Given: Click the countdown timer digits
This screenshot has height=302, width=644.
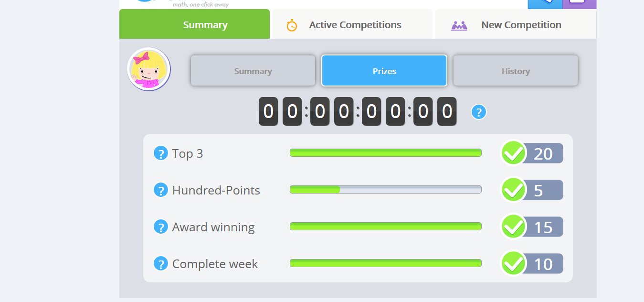Looking at the screenshot, I should 358,112.
